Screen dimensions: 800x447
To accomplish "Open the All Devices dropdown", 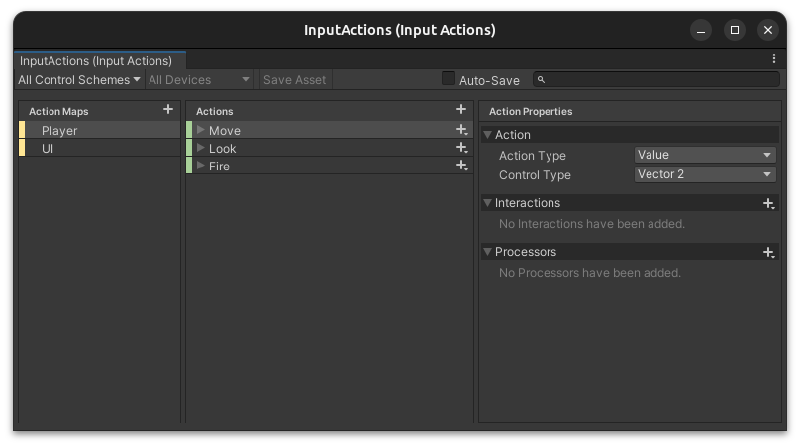I will [x=199, y=80].
